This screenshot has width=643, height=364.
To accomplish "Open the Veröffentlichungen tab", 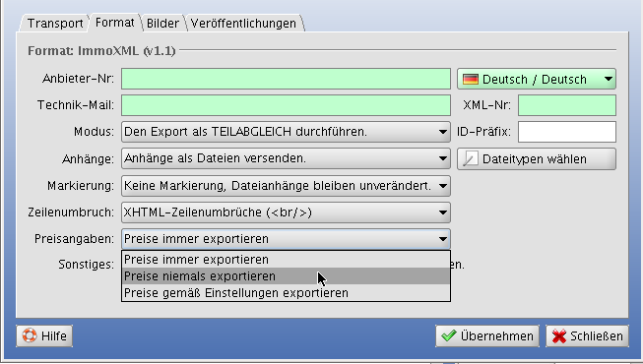I will tap(243, 24).
